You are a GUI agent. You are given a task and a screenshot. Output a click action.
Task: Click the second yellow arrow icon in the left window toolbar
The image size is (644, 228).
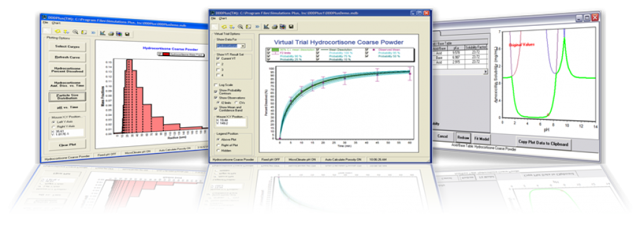click(x=66, y=31)
